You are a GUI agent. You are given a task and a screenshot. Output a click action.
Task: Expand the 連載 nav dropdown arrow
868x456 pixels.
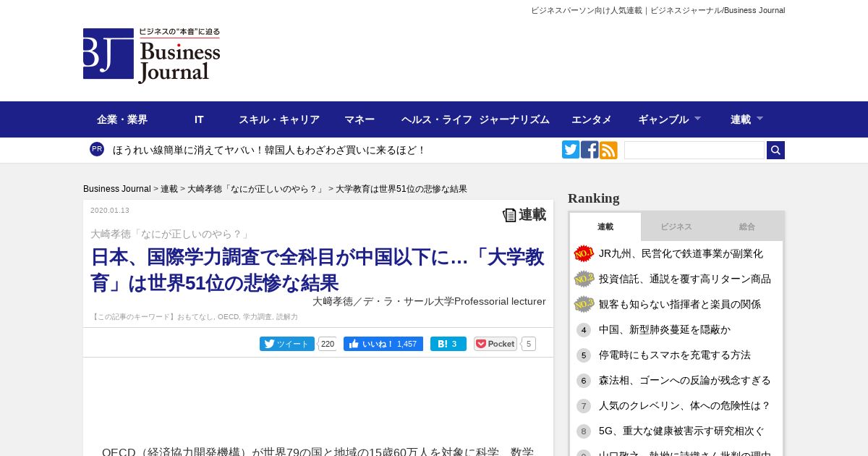759,118
